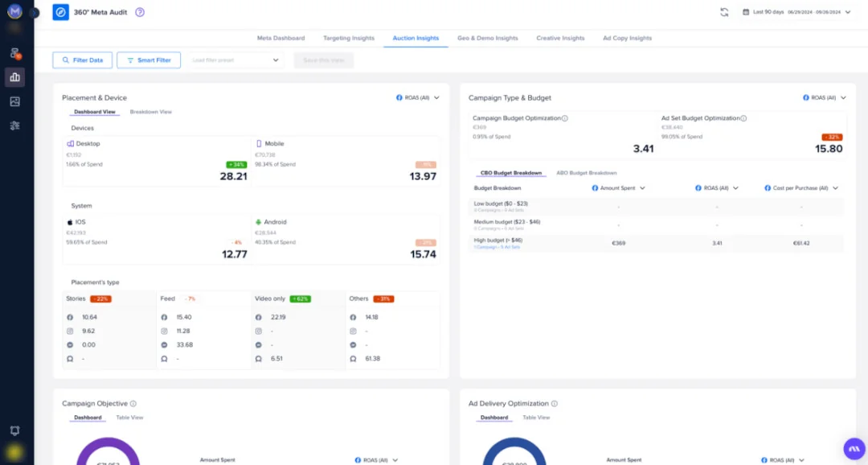The image size is (868, 465).
Task: Open Campaign Type & Budget ROAS (All) dropdown
Action: (x=825, y=97)
